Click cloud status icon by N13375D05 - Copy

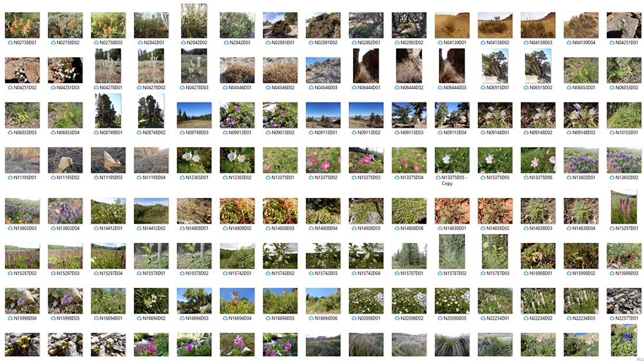click(x=438, y=178)
